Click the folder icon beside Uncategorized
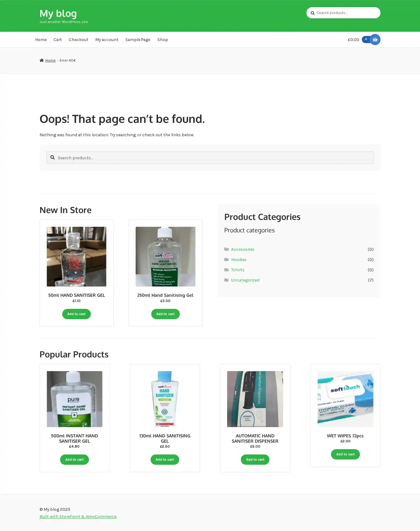Screen dimensions: 420x531 226,280
